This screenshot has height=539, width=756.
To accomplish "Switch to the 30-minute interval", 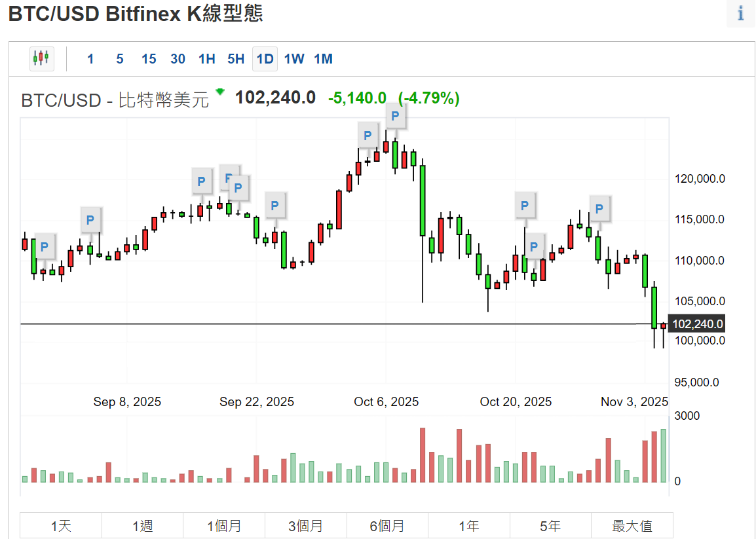I will (177, 58).
